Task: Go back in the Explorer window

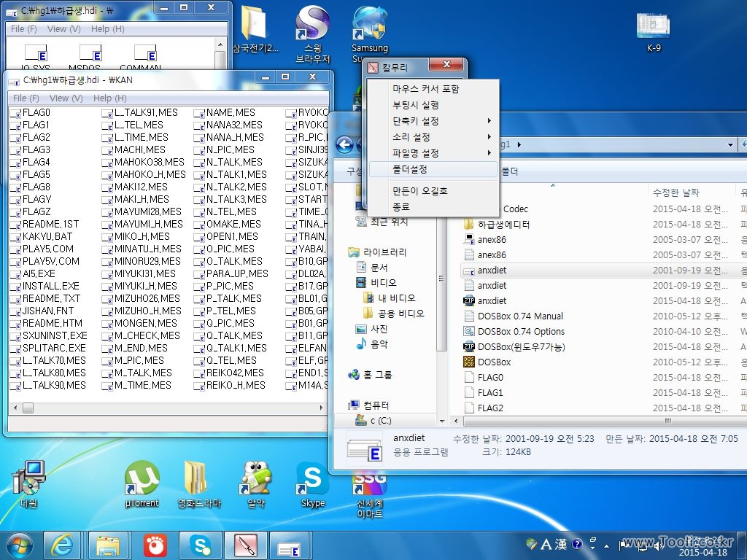Action: coord(344,144)
